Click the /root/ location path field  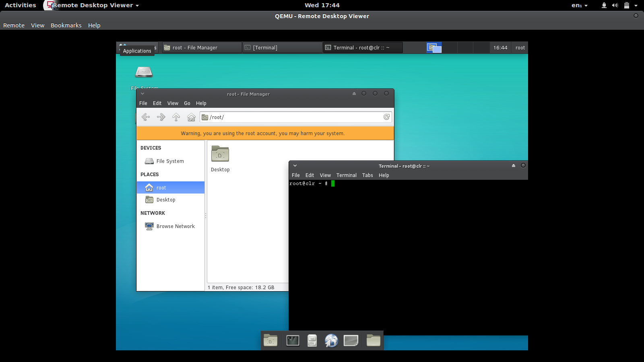(296, 117)
